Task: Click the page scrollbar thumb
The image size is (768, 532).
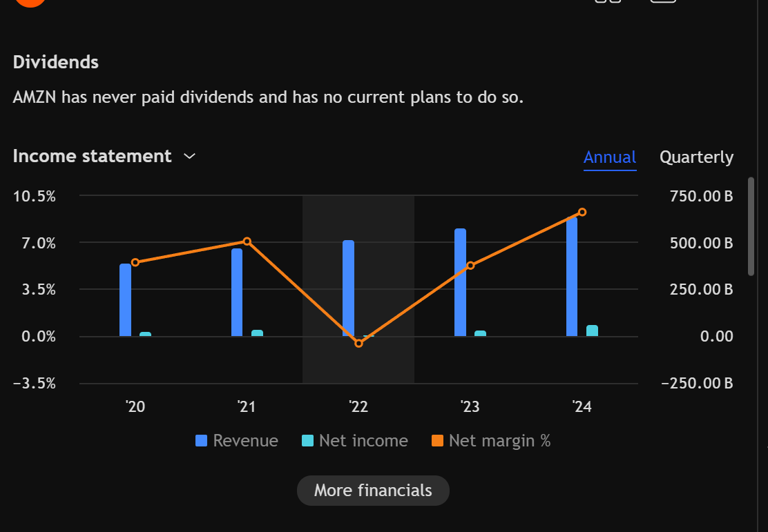Action: click(751, 226)
